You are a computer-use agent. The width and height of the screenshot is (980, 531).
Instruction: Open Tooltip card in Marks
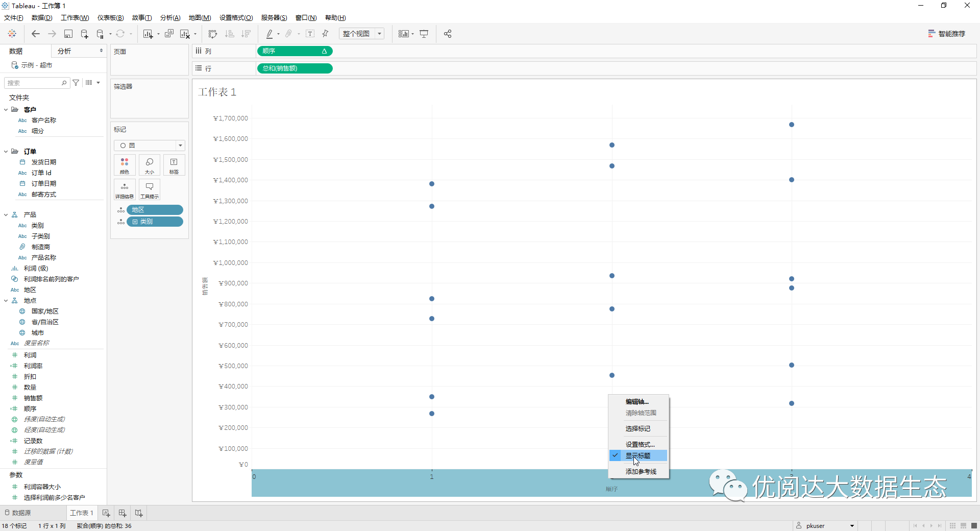point(150,189)
